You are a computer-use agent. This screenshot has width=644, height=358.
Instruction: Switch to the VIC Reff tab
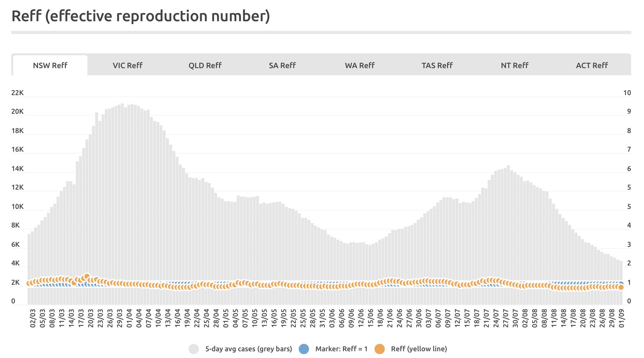pos(128,66)
